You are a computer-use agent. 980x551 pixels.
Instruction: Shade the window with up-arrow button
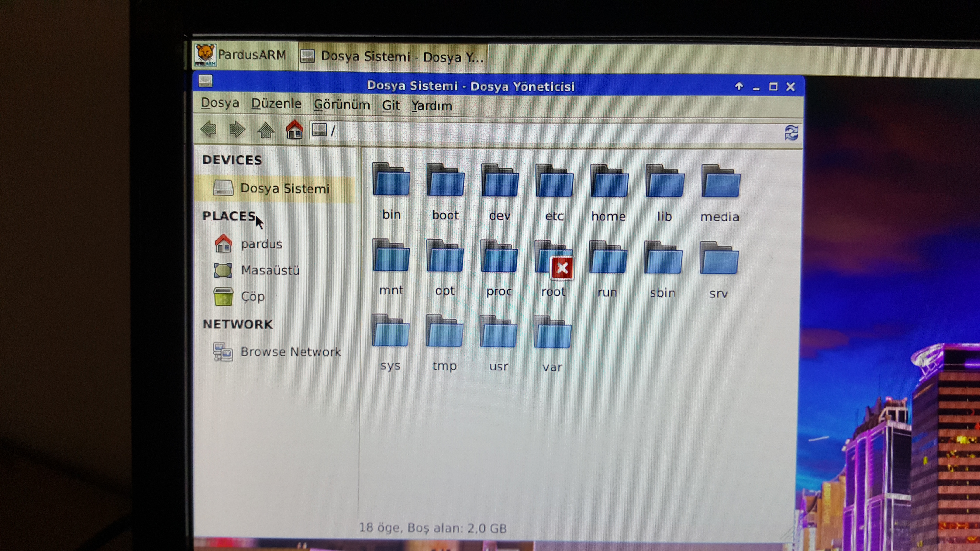[739, 86]
